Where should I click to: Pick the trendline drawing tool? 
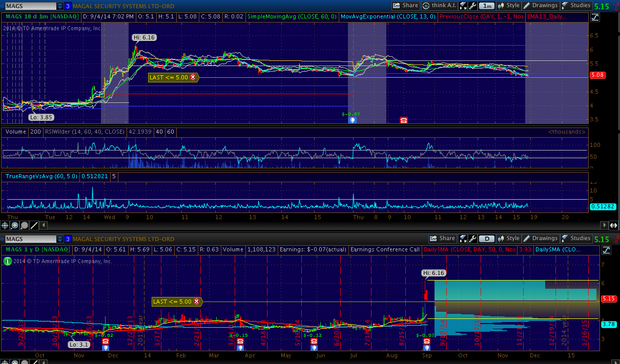click(x=34, y=225)
